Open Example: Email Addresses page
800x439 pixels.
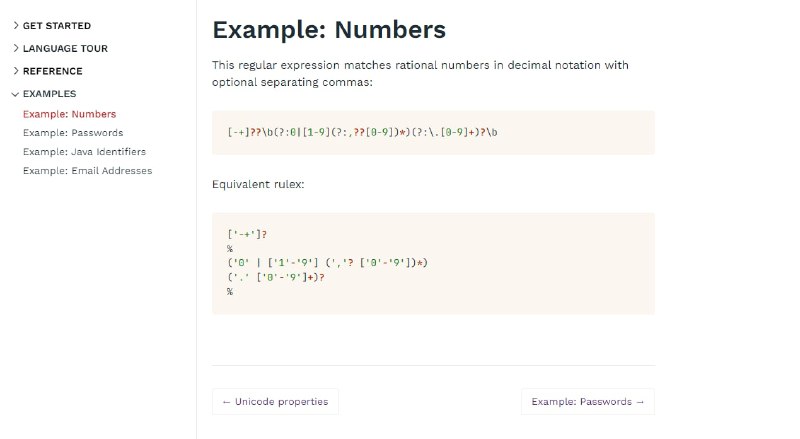(x=87, y=170)
